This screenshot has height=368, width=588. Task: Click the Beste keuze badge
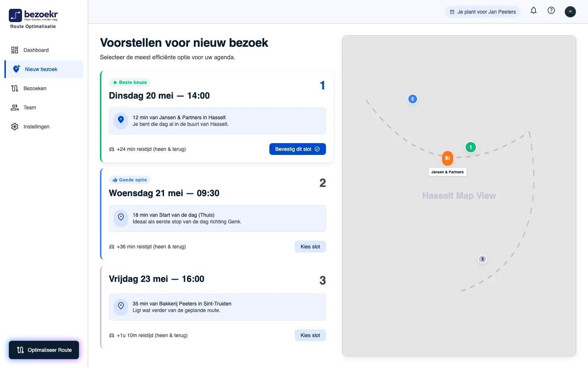coord(130,82)
